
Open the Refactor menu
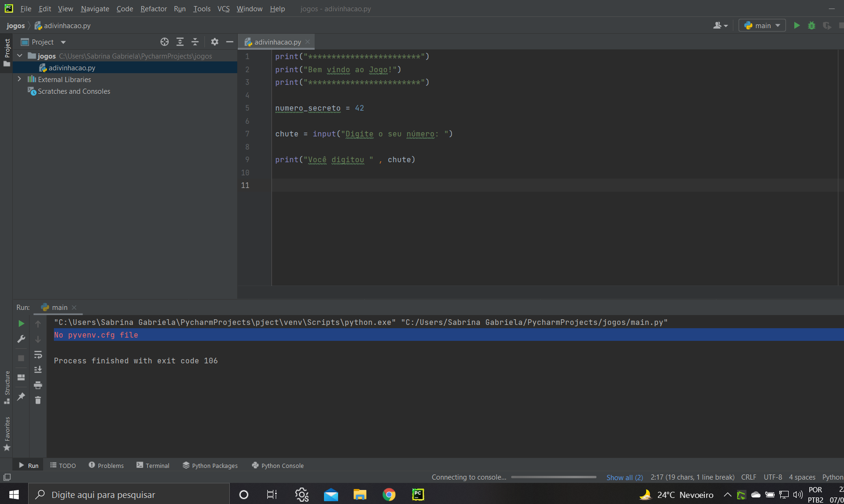[x=153, y=8]
